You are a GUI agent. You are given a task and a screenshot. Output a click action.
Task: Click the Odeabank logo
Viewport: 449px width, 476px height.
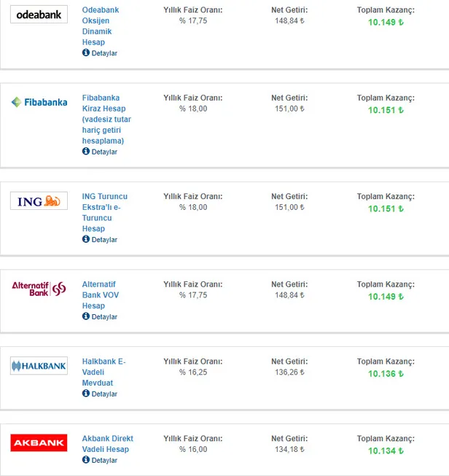click(39, 14)
